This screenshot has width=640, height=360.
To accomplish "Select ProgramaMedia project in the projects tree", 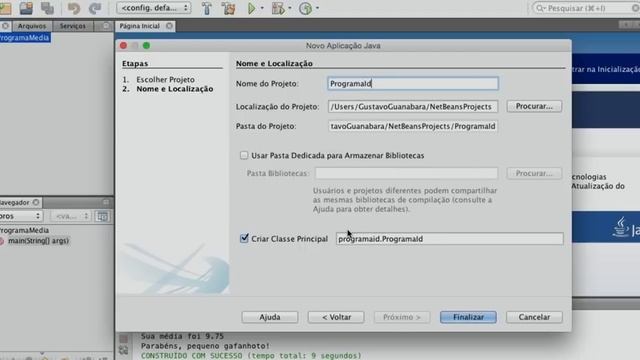I will pyautogui.click(x=25, y=38).
